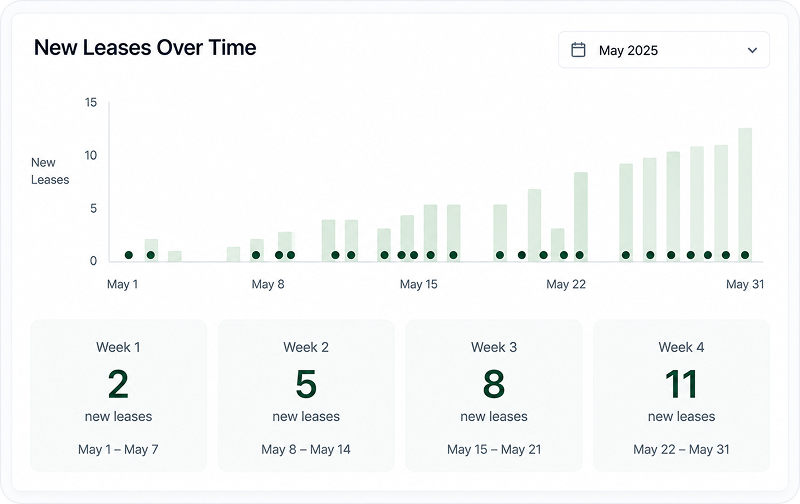
Task: Click the "May 1" x-axis label
Action: (122, 284)
